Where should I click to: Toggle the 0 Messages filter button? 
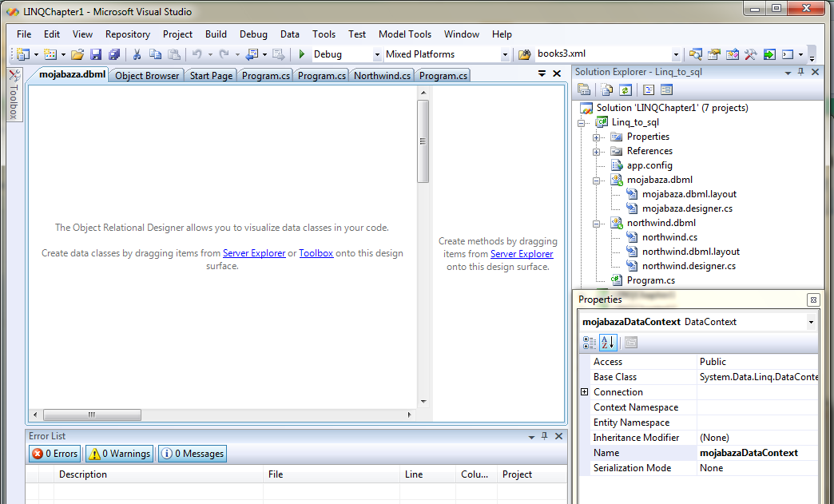[193, 454]
